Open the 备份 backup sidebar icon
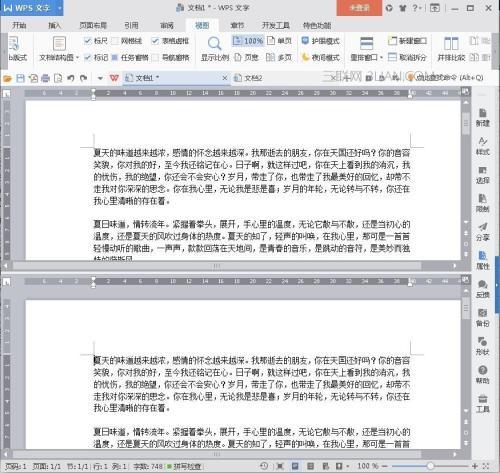This screenshot has width=500, height=473. [482, 317]
